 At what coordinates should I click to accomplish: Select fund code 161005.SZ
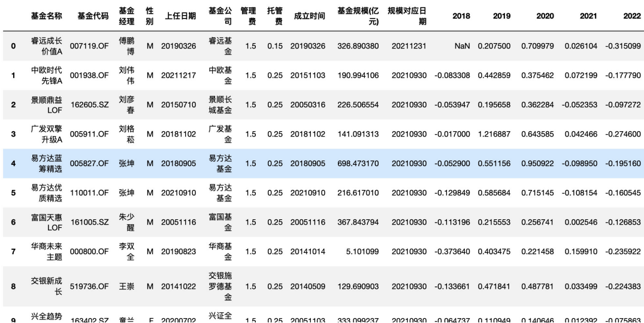[89, 222]
